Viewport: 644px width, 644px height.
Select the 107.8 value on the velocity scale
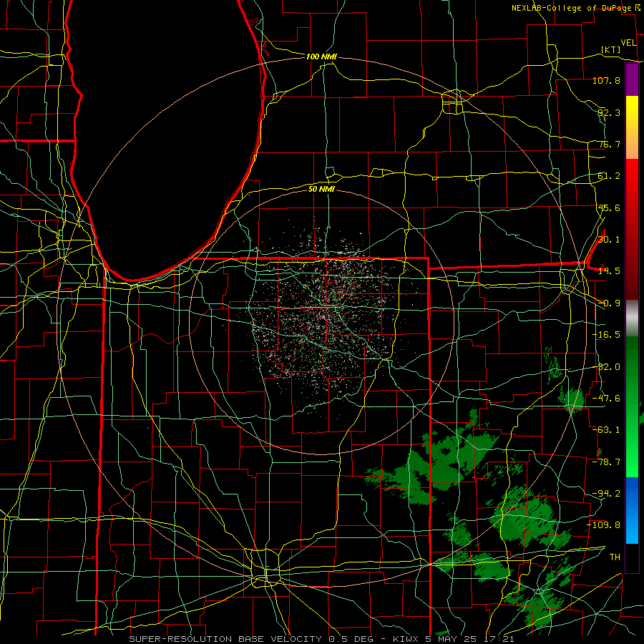(606, 80)
